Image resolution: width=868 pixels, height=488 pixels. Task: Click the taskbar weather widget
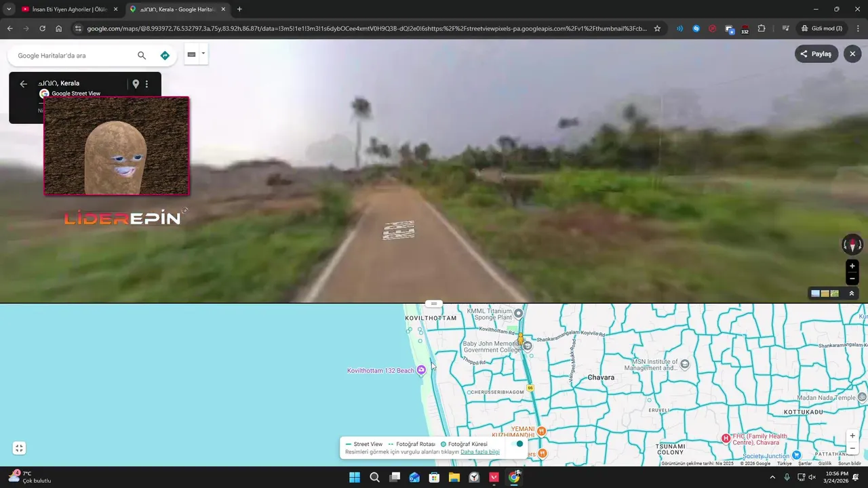29,477
